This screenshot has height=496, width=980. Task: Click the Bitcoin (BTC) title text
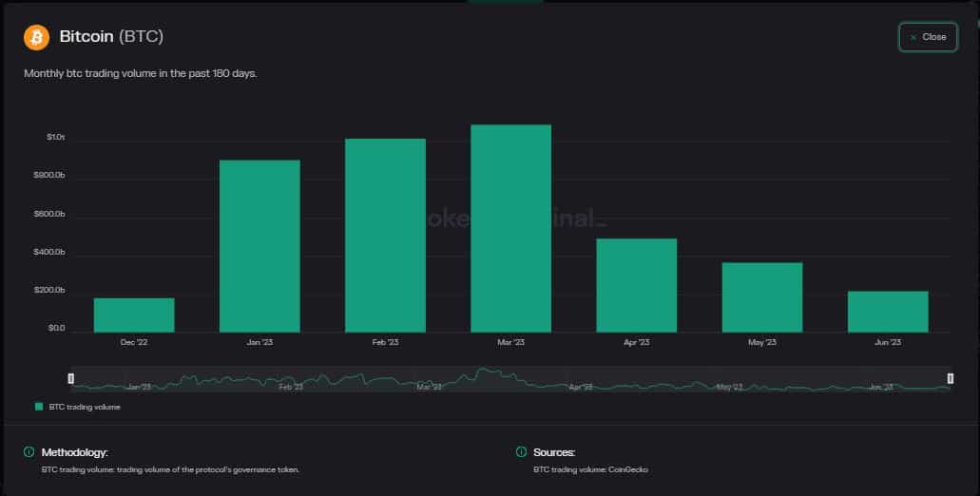point(112,37)
